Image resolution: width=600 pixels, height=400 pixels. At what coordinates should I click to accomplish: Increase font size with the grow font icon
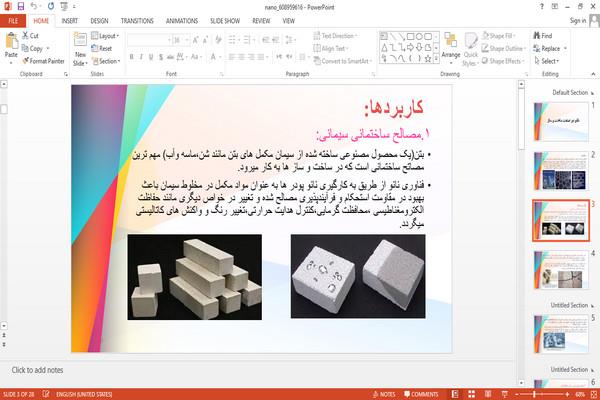pos(196,40)
